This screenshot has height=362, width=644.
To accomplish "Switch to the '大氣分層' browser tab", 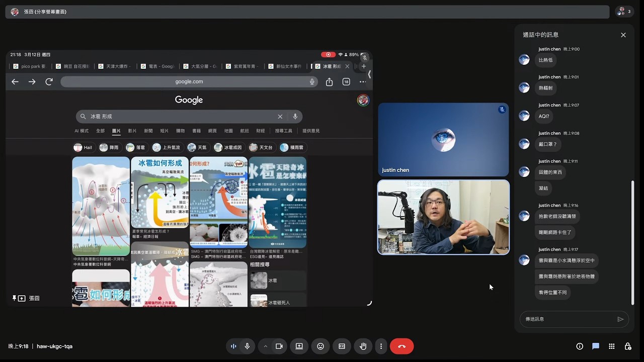I will [201, 66].
